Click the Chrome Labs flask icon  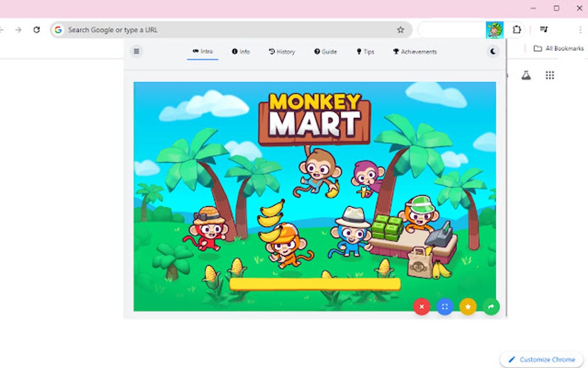tap(526, 75)
